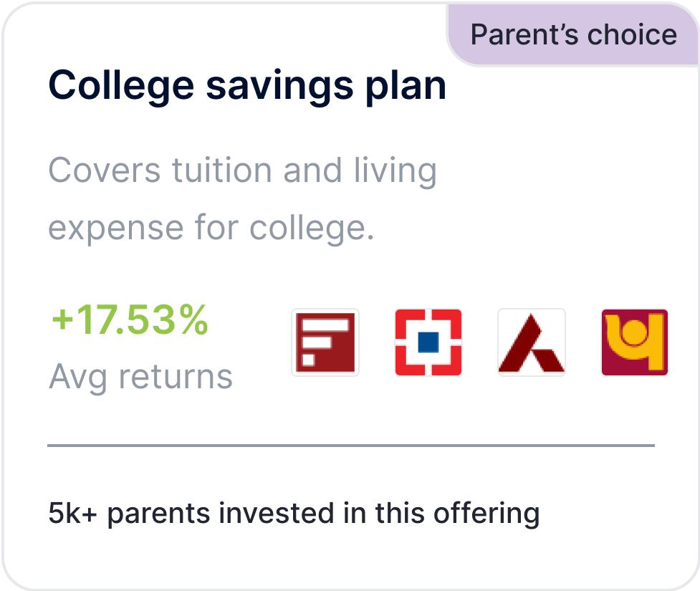Select the yellow and maroon bank icon
Viewport: 700px width, 591px height.
(x=634, y=343)
